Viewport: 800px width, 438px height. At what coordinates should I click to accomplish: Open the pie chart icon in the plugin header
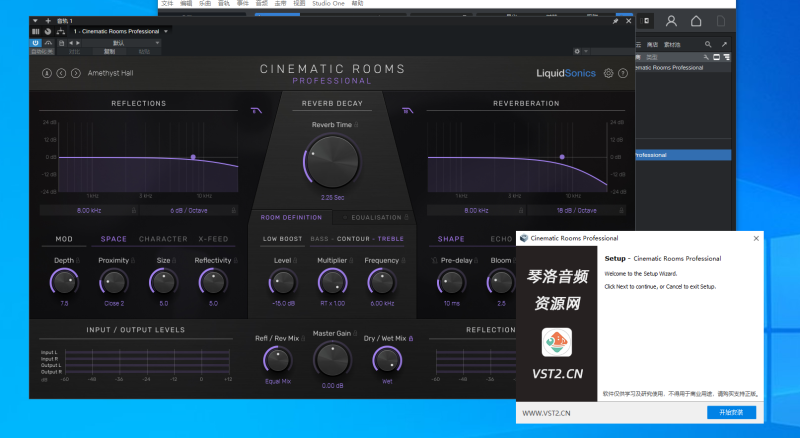[47, 32]
